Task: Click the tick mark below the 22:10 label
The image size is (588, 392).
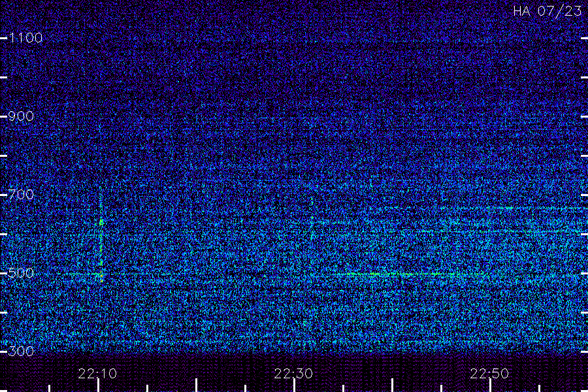Action: [x=98, y=385]
